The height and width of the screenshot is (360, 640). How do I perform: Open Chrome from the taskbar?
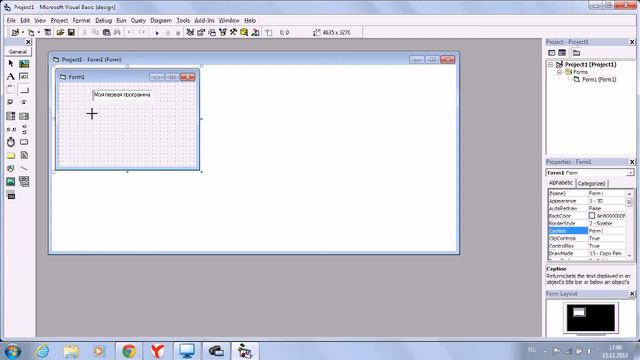pyautogui.click(x=129, y=351)
